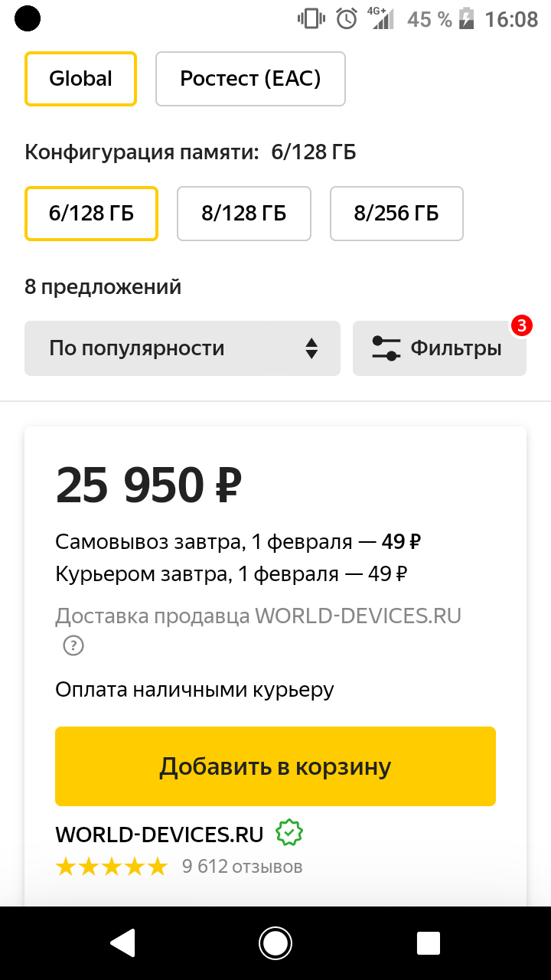
Task: Tap the Добавить в корзину button
Action: (275, 766)
